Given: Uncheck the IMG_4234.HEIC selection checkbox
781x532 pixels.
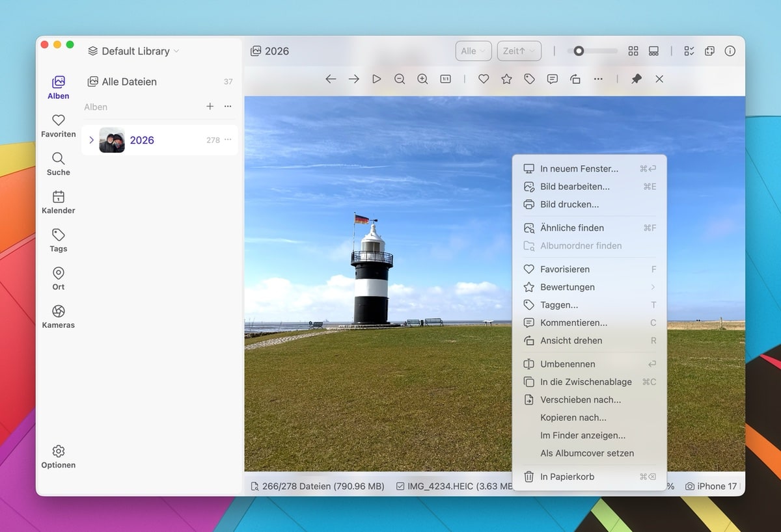Looking at the screenshot, I should pos(399,486).
